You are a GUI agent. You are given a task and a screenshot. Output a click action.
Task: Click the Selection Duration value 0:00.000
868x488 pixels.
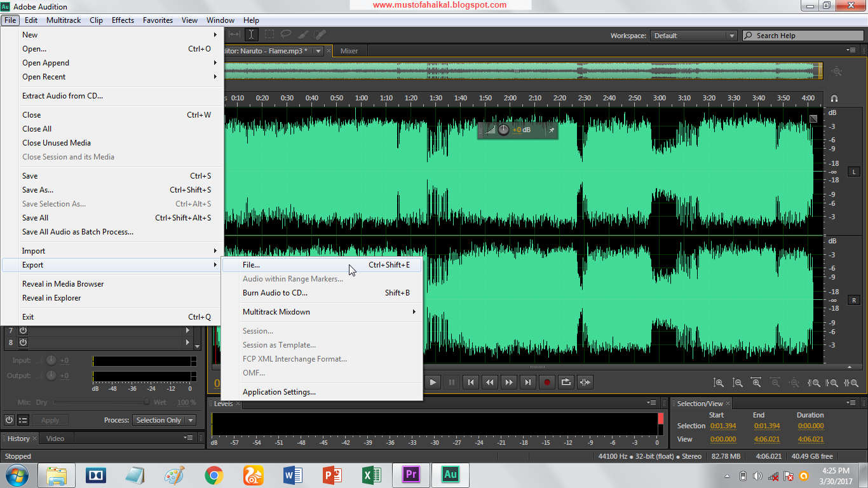point(810,426)
